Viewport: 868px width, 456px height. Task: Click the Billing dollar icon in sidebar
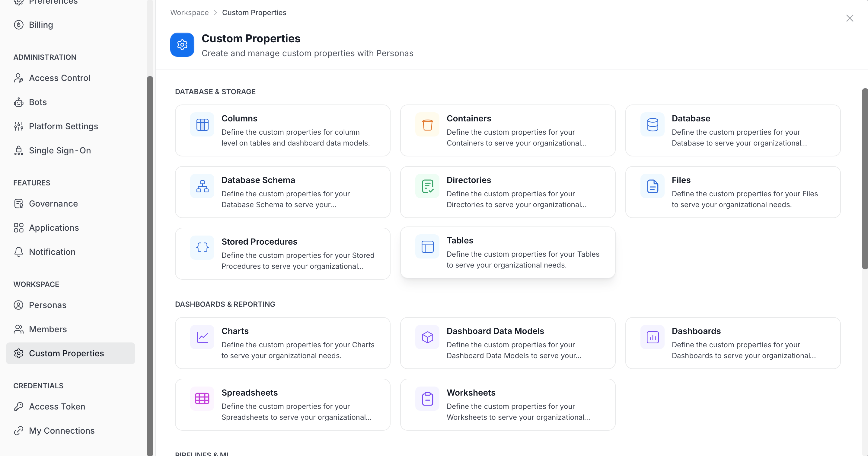[x=18, y=25]
